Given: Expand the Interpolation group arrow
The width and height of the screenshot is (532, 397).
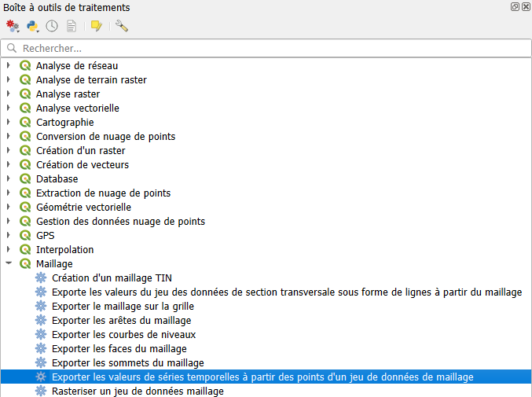Looking at the screenshot, I should tap(9, 250).
